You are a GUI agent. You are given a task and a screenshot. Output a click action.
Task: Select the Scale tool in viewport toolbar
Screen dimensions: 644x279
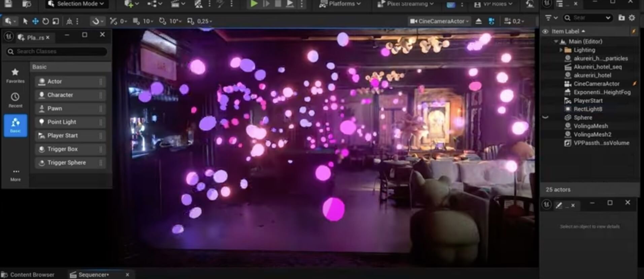click(x=56, y=21)
